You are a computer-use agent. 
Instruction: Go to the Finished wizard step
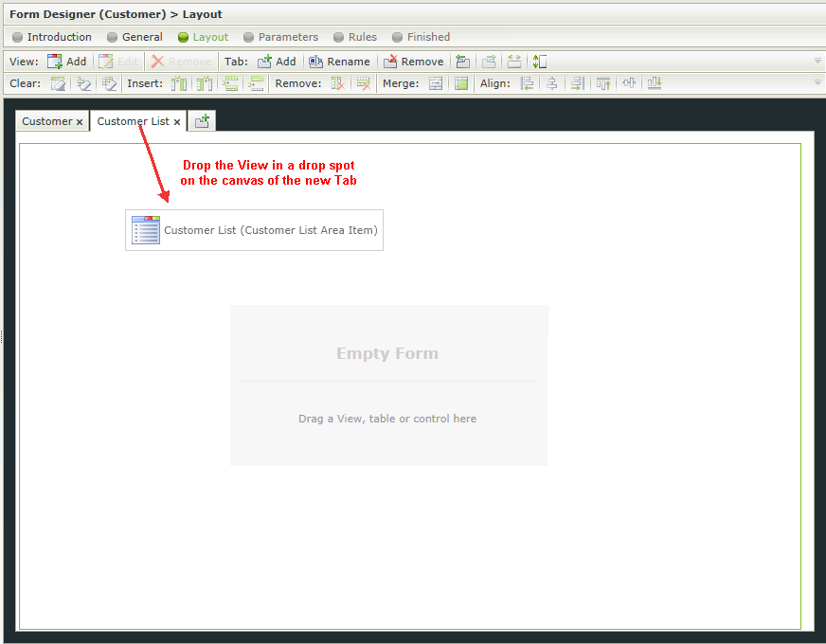(421, 37)
